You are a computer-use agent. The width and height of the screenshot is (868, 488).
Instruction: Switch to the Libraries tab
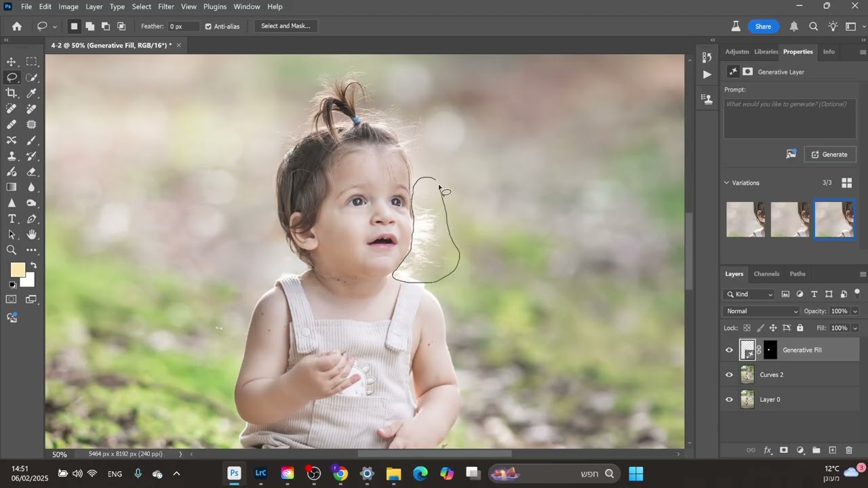tap(766, 52)
